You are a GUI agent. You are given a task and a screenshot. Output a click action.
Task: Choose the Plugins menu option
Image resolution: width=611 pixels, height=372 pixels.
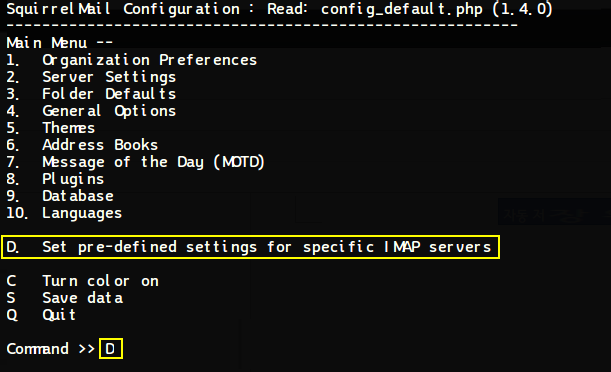click(x=55, y=179)
